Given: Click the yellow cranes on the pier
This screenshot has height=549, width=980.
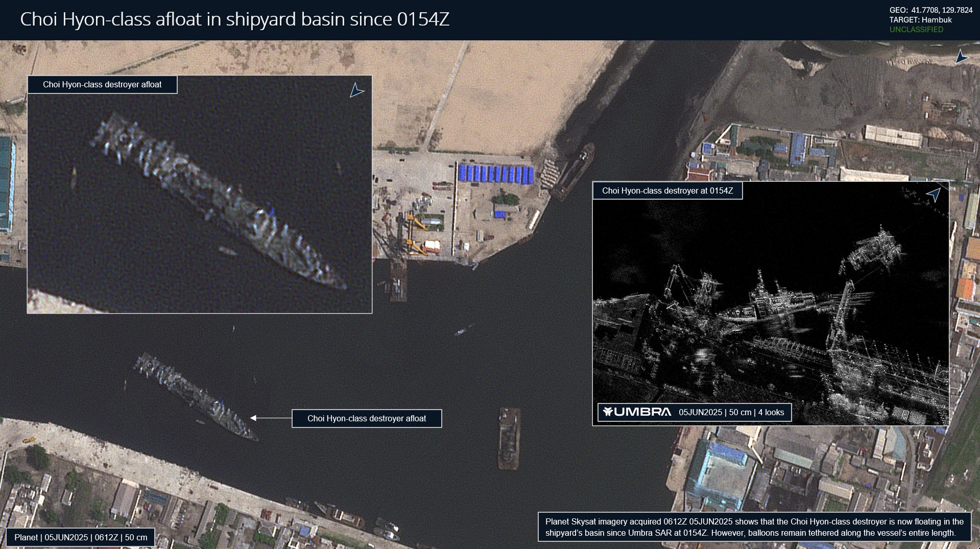Looking at the screenshot, I should 418,233.
